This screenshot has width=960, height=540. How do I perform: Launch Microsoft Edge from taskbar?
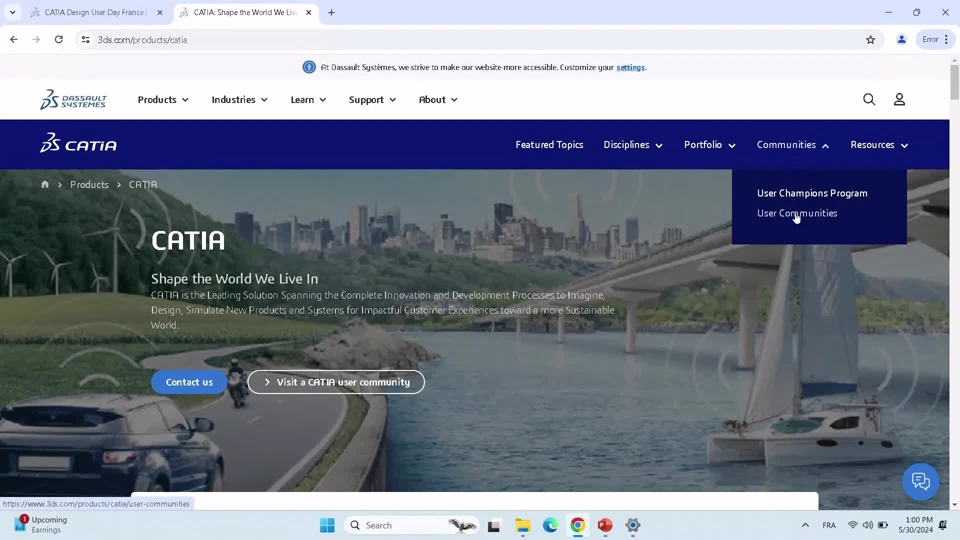pos(550,525)
